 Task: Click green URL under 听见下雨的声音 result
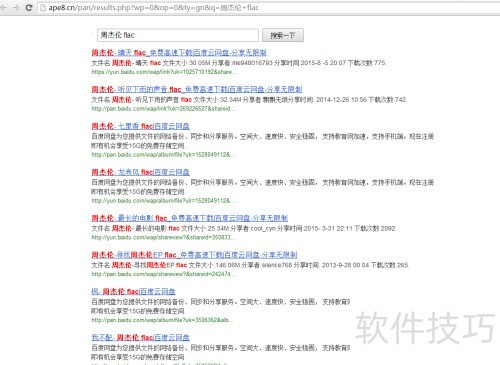click(163, 109)
